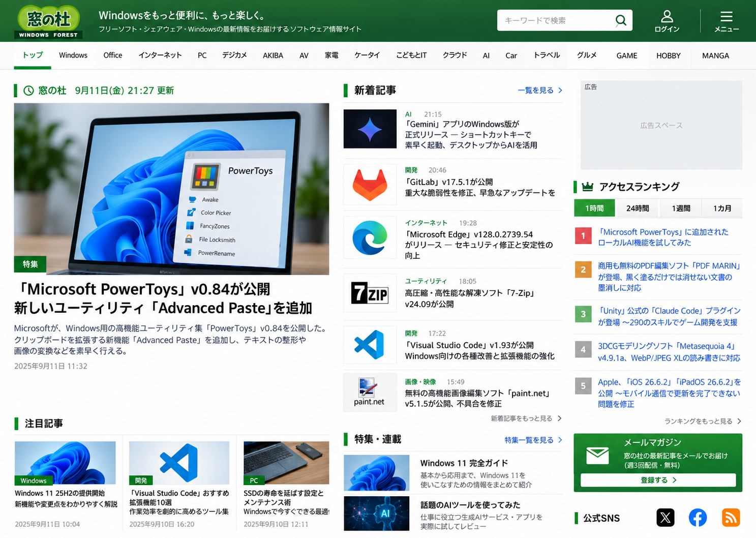
Task: Click the Windows tag on 25H2 card
Action: 34,481
